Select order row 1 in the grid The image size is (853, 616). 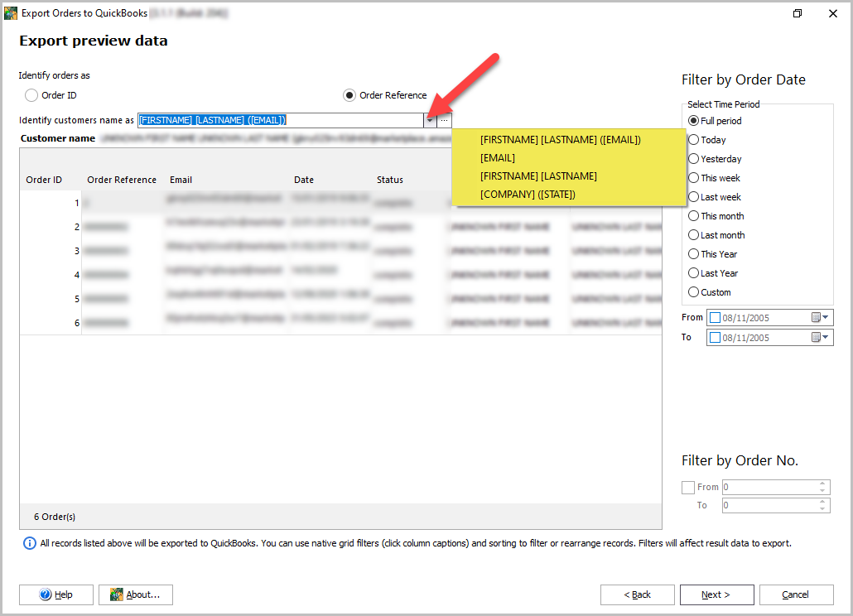click(340, 202)
